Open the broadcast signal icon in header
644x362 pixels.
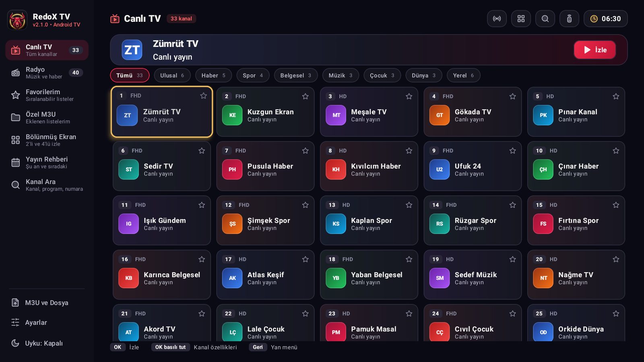497,19
